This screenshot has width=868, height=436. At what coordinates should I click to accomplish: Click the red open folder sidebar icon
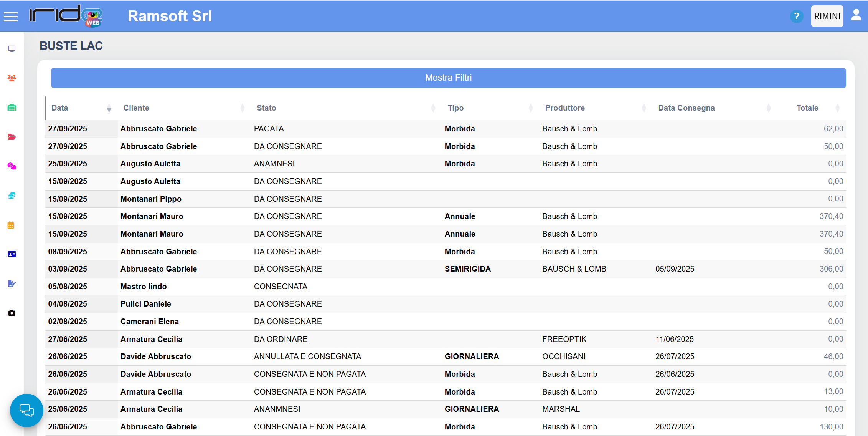[12, 137]
